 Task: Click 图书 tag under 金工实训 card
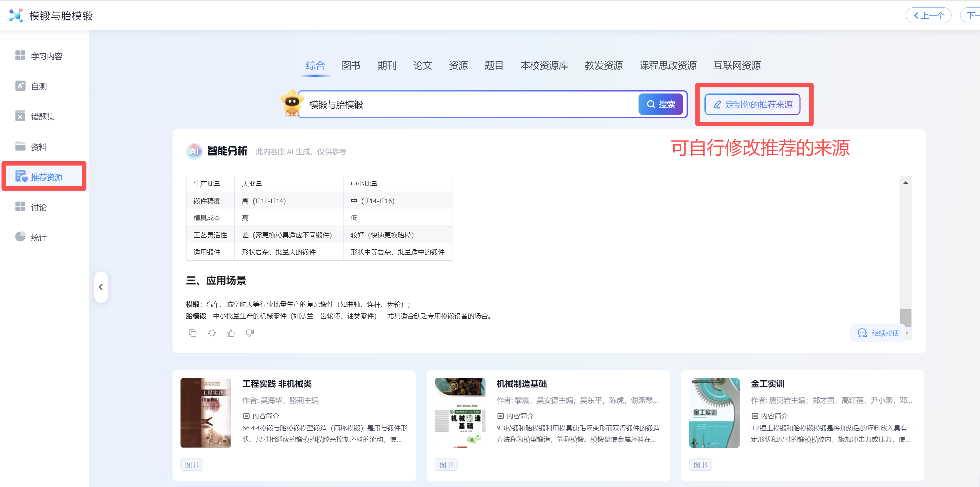[700, 465]
